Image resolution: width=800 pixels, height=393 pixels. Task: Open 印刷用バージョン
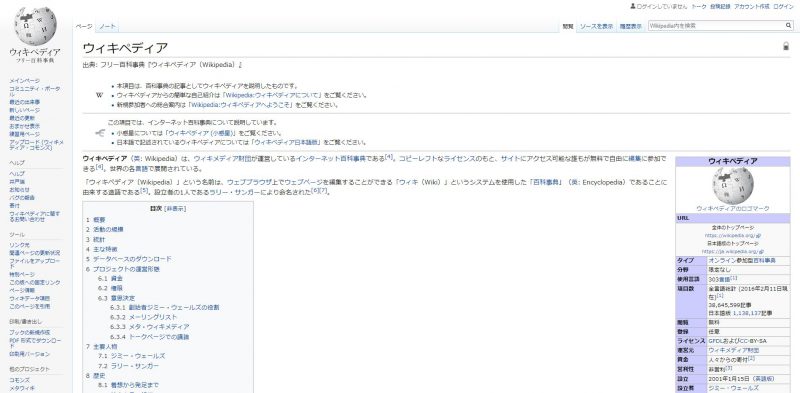pyautogui.click(x=30, y=354)
